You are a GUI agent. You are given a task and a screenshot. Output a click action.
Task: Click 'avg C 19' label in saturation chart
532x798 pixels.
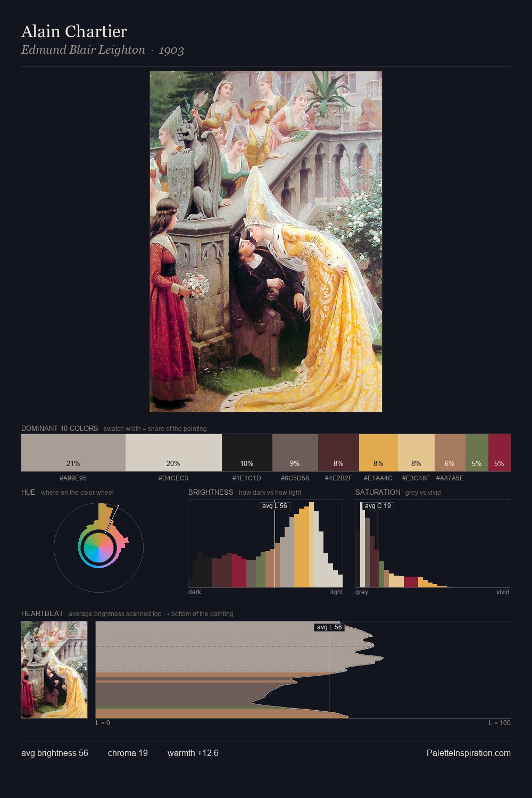378,506
